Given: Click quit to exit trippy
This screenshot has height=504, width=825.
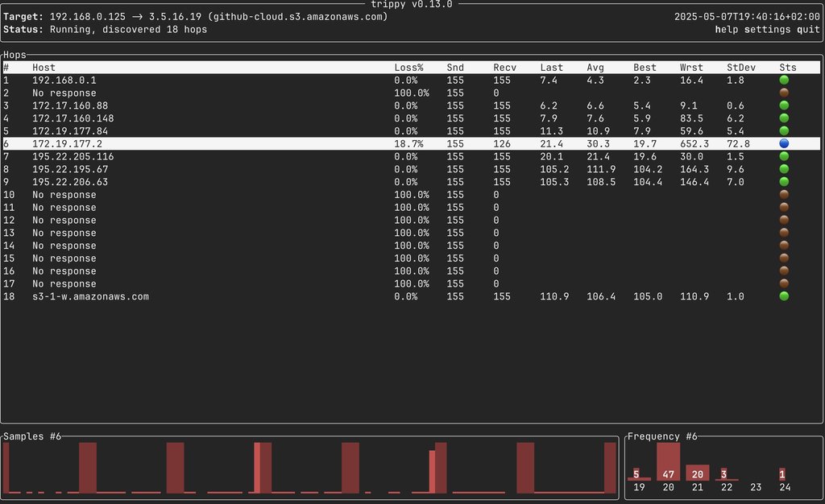Looking at the screenshot, I should (808, 30).
